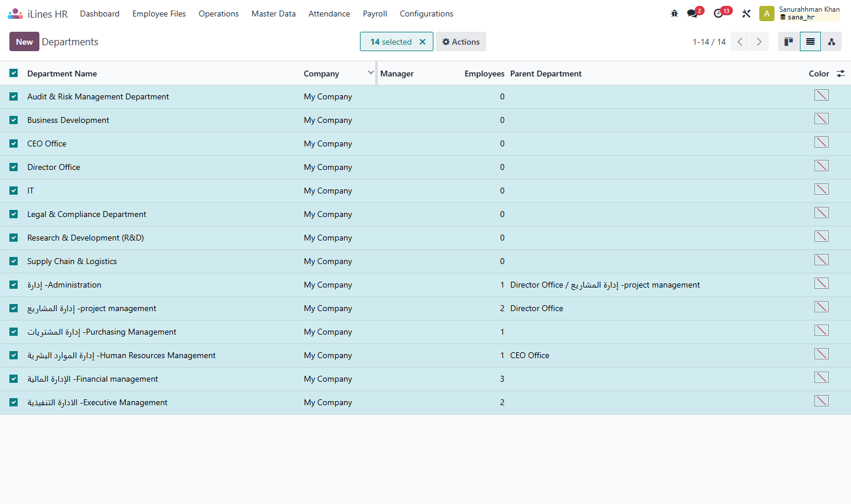Uncheck Business Development row
Screen dimensions: 851x504
click(14, 120)
